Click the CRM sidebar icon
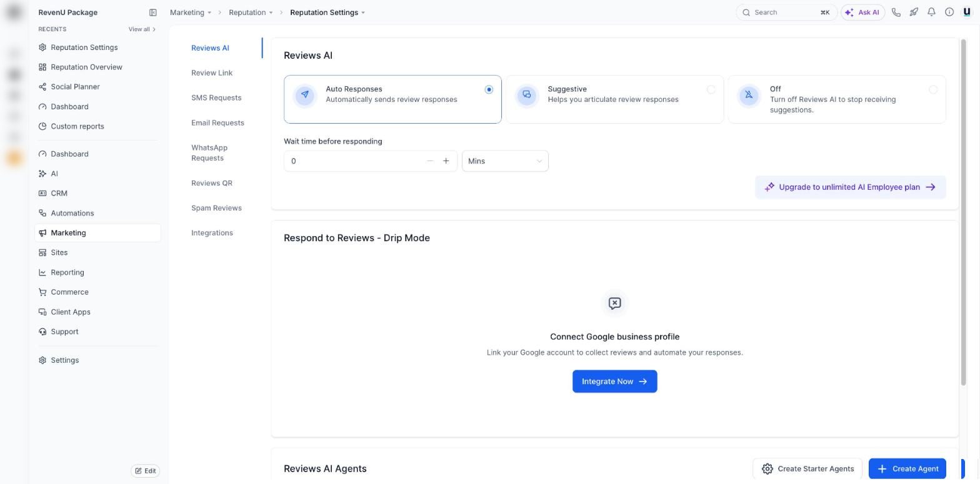Viewport: 980px width, 484px height. (x=42, y=194)
